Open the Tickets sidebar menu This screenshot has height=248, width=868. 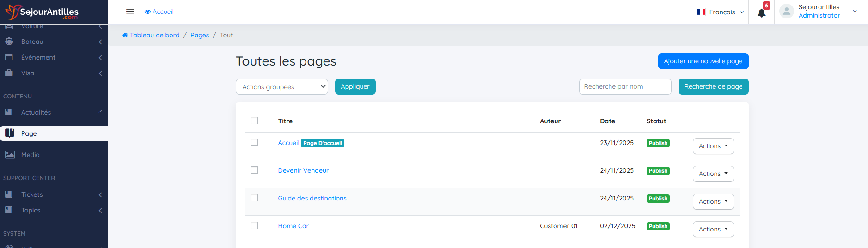click(32, 194)
